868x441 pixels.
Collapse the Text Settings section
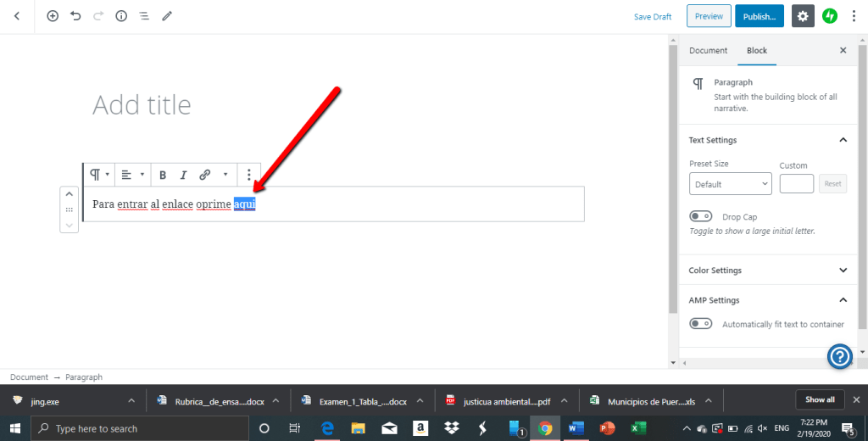click(843, 140)
